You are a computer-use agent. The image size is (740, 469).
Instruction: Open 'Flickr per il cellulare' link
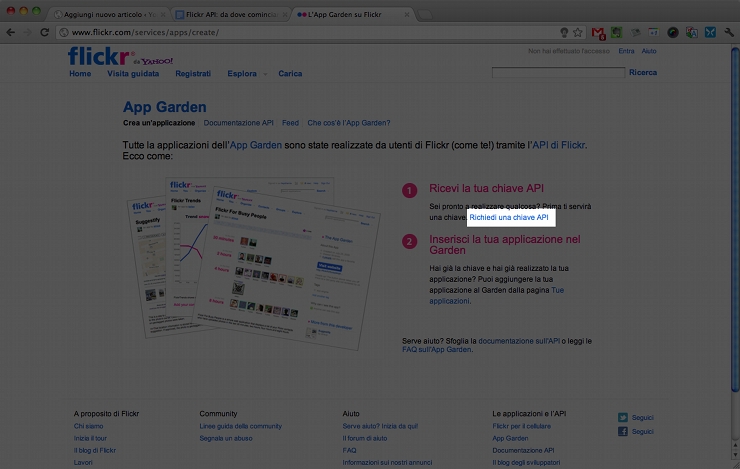(x=521, y=426)
